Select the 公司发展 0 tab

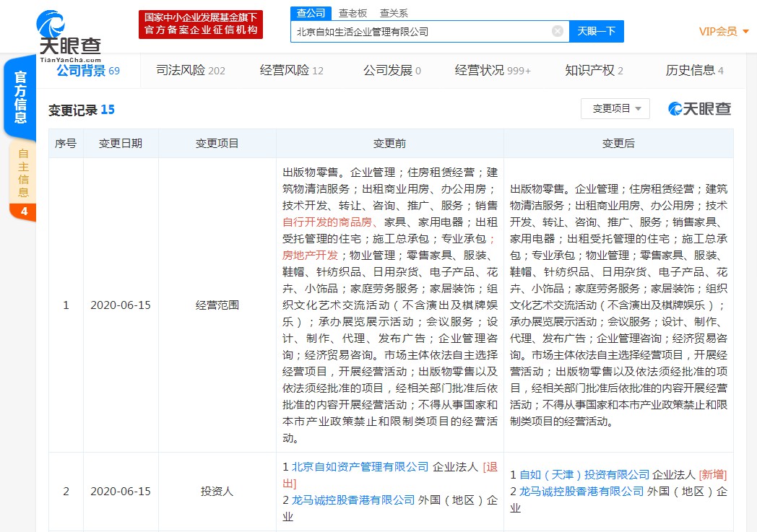click(x=392, y=71)
